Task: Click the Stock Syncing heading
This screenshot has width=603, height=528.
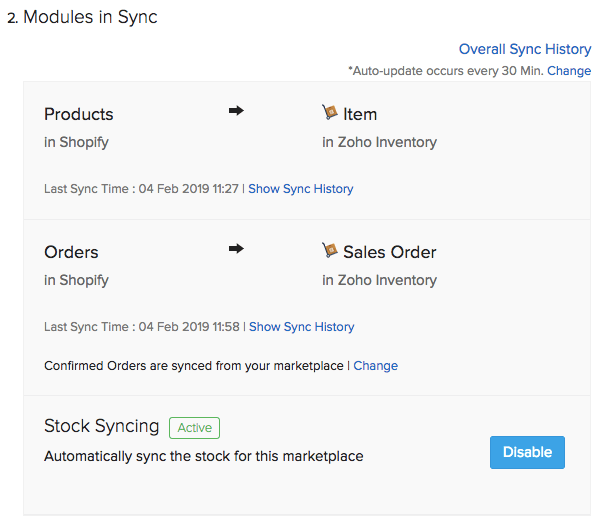Action: pyautogui.click(x=101, y=426)
